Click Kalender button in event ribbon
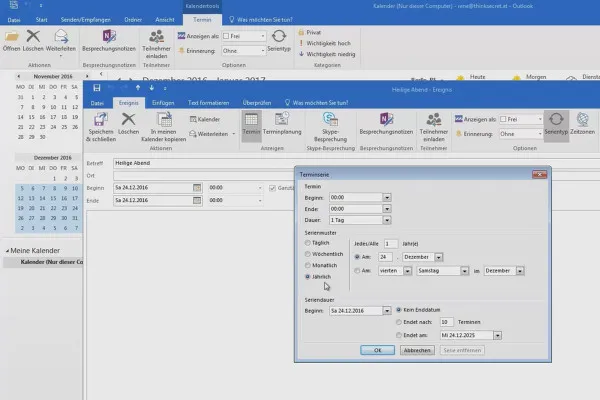 coord(205,119)
